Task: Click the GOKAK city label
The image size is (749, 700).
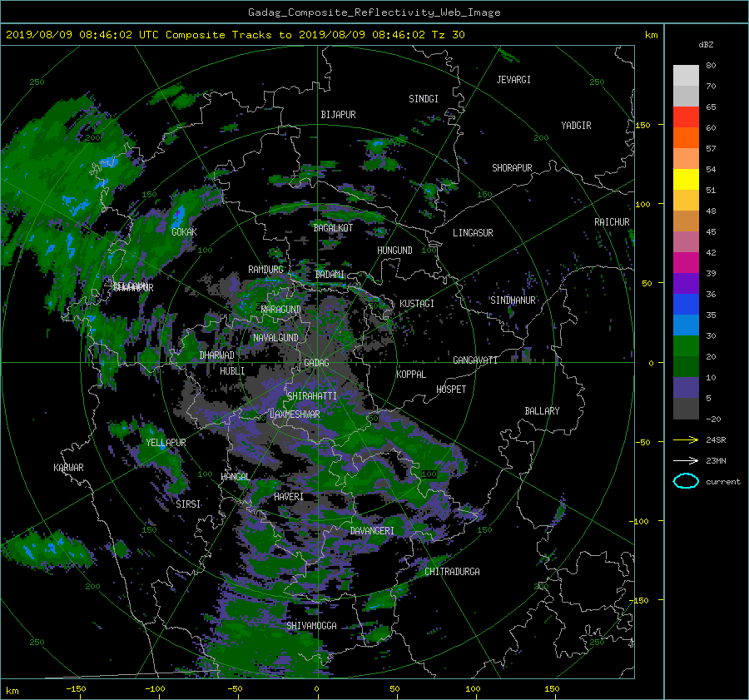Action: (184, 232)
